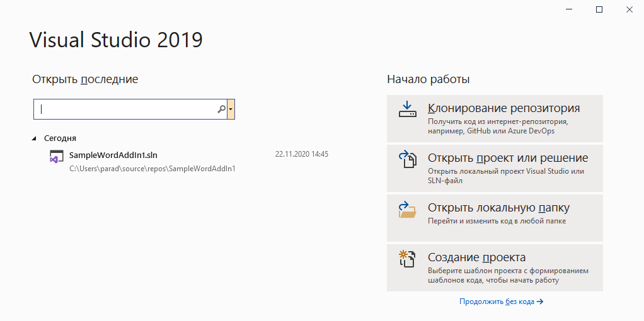This screenshot has height=321, width=644.
Task: Click the arrow icon after Продолжить без кода
Action: (540, 302)
